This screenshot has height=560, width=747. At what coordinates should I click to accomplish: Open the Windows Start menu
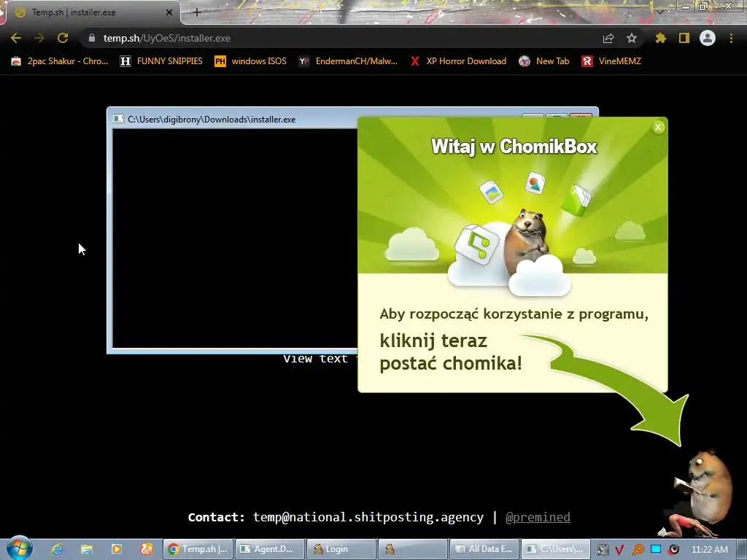tap(19, 548)
